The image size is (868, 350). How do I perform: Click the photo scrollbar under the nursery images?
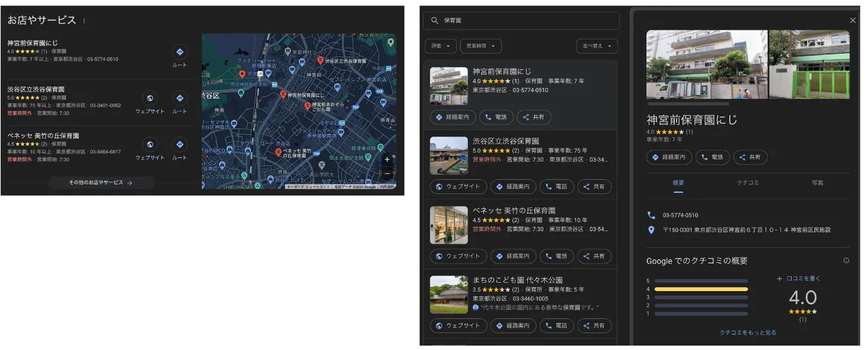(x=688, y=104)
